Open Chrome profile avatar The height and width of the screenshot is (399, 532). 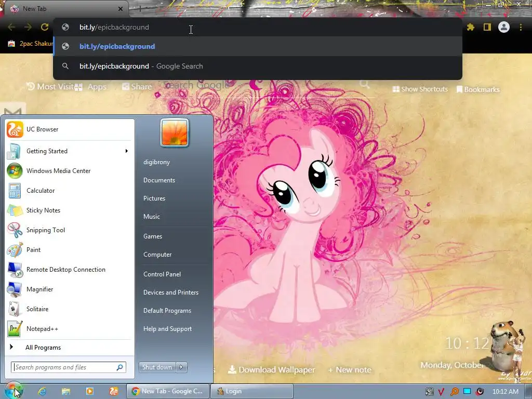point(504,27)
